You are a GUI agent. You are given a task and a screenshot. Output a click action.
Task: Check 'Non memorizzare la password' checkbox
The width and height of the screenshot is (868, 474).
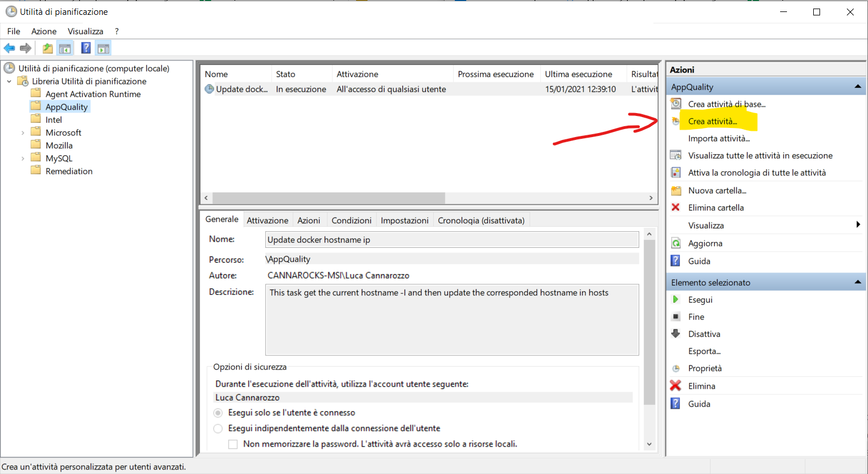(x=233, y=444)
